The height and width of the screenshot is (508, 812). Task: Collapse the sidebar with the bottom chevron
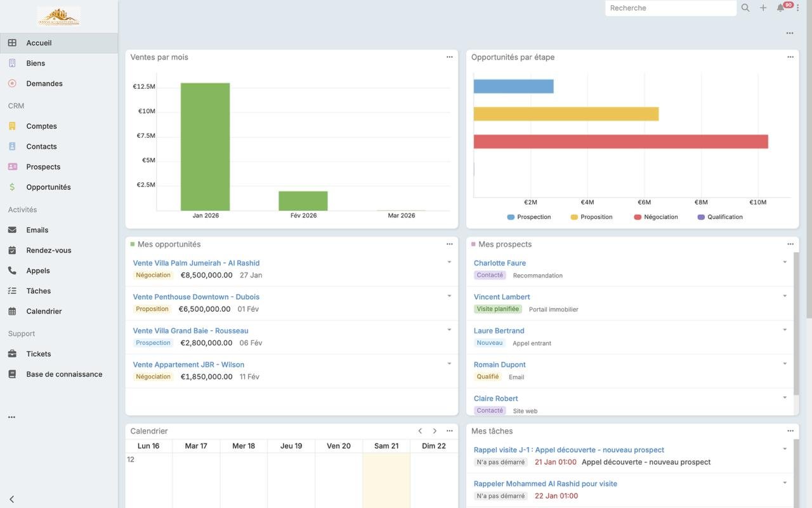pyautogui.click(x=10, y=499)
